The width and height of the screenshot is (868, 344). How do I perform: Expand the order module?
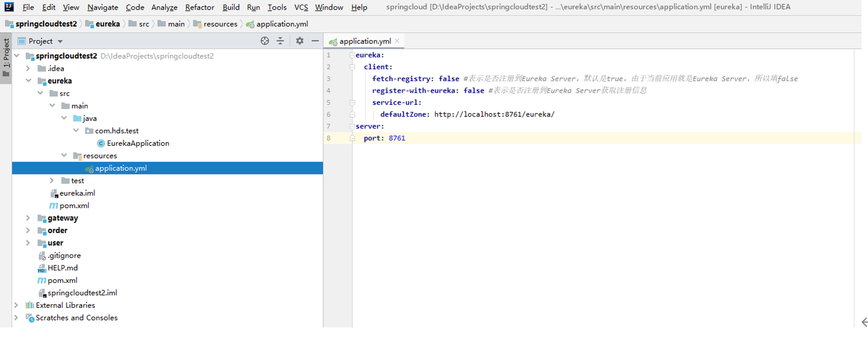click(x=28, y=230)
